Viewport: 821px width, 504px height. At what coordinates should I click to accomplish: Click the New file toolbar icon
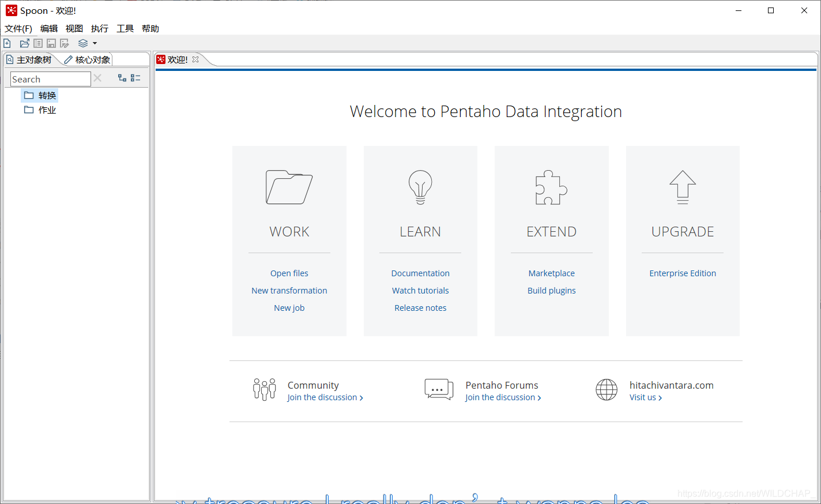(7, 43)
